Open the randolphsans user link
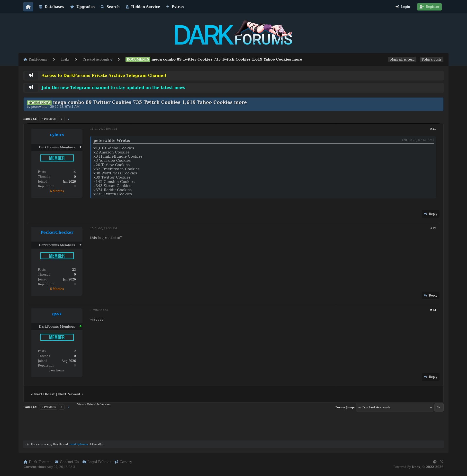This screenshot has width=467, height=476. click(79, 444)
